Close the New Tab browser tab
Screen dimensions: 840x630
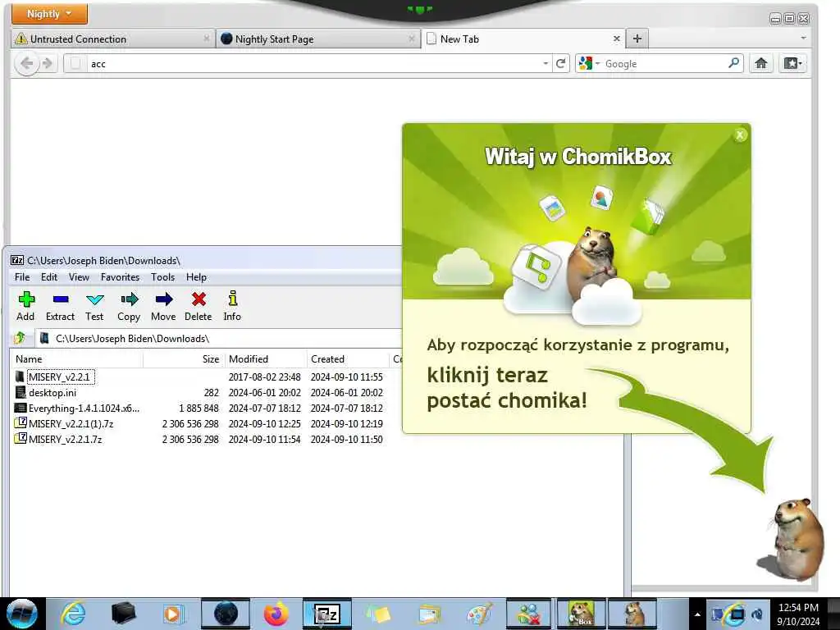tap(617, 39)
